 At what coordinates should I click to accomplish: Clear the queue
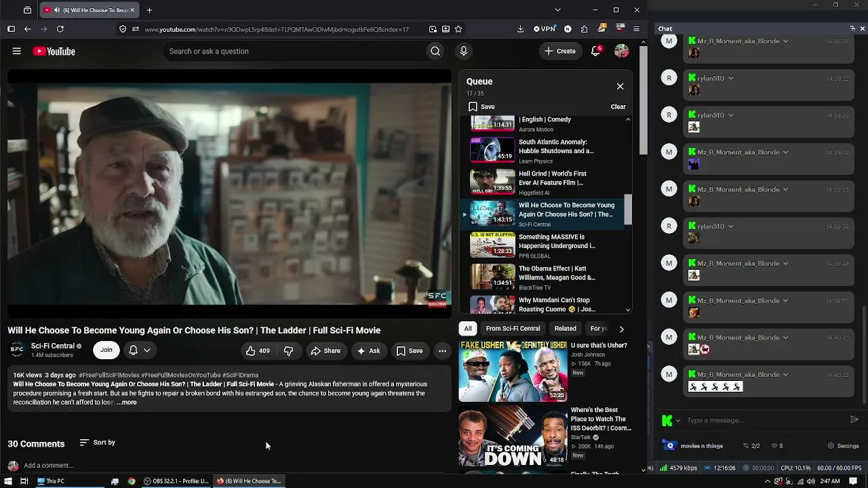pyautogui.click(x=618, y=106)
